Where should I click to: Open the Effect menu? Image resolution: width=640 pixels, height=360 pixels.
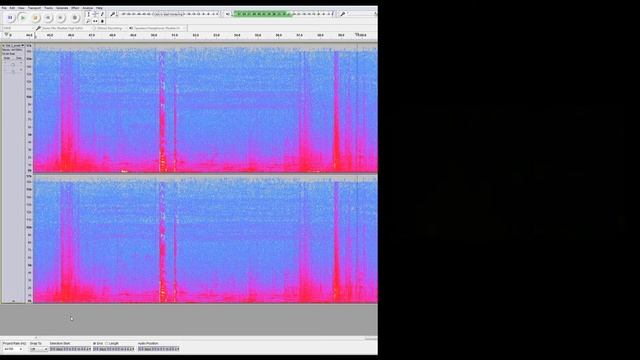coord(75,8)
